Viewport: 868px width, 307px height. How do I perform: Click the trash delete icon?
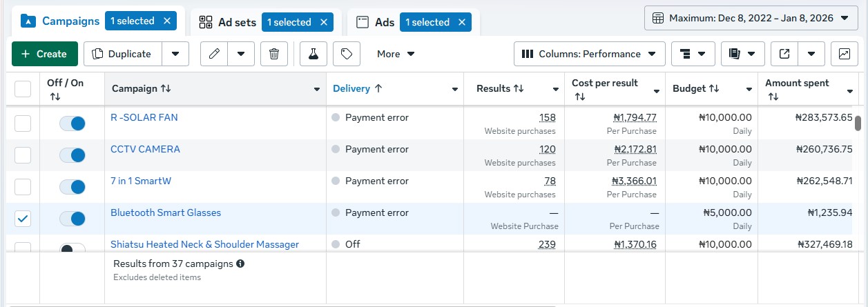point(274,54)
